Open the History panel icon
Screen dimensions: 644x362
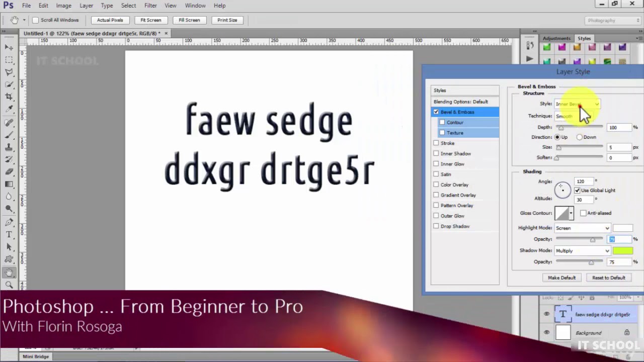[529, 46]
